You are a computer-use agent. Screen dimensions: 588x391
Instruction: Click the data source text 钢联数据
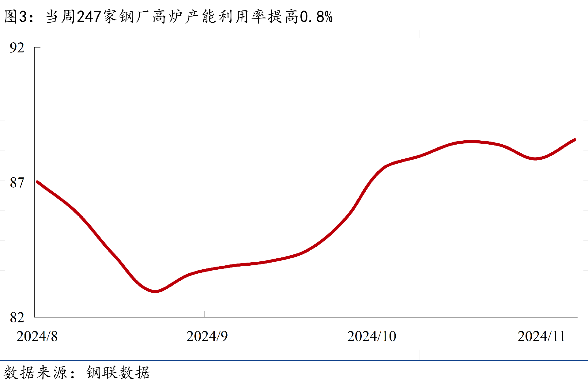click(x=118, y=373)
